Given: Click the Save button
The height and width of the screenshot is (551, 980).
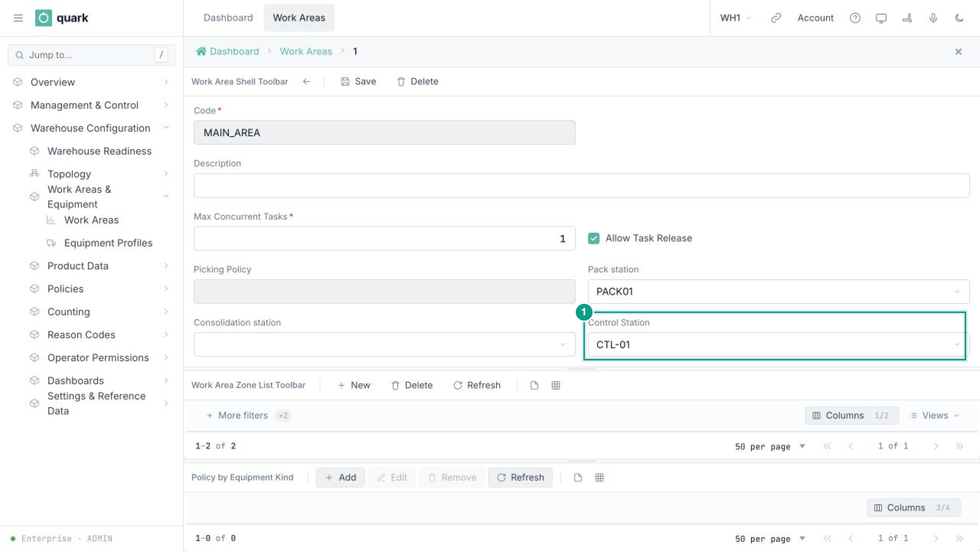Looking at the screenshot, I should tap(358, 82).
